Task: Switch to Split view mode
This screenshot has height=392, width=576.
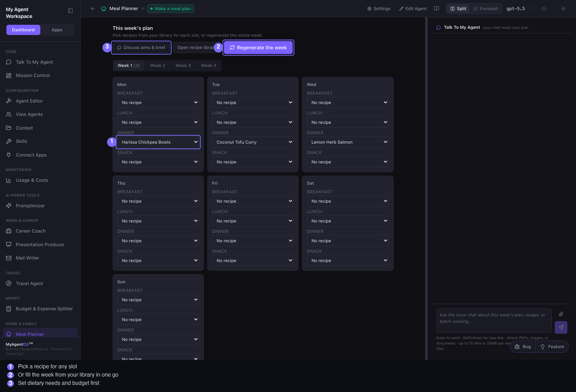Action: point(458,9)
